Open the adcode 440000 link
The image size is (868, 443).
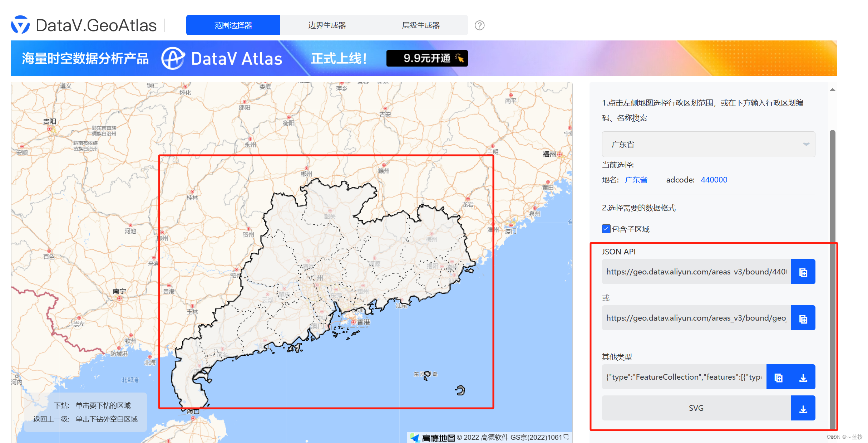714,180
